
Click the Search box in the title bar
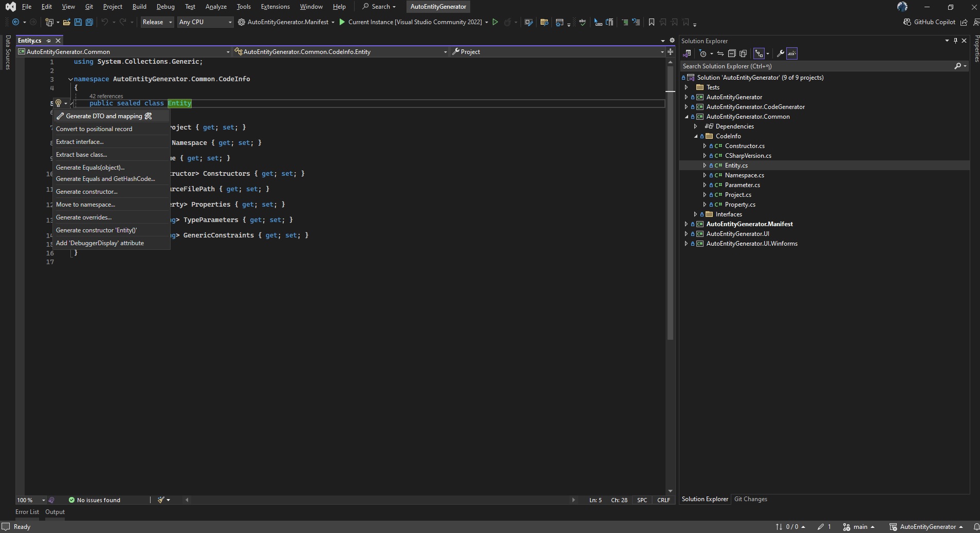(379, 7)
